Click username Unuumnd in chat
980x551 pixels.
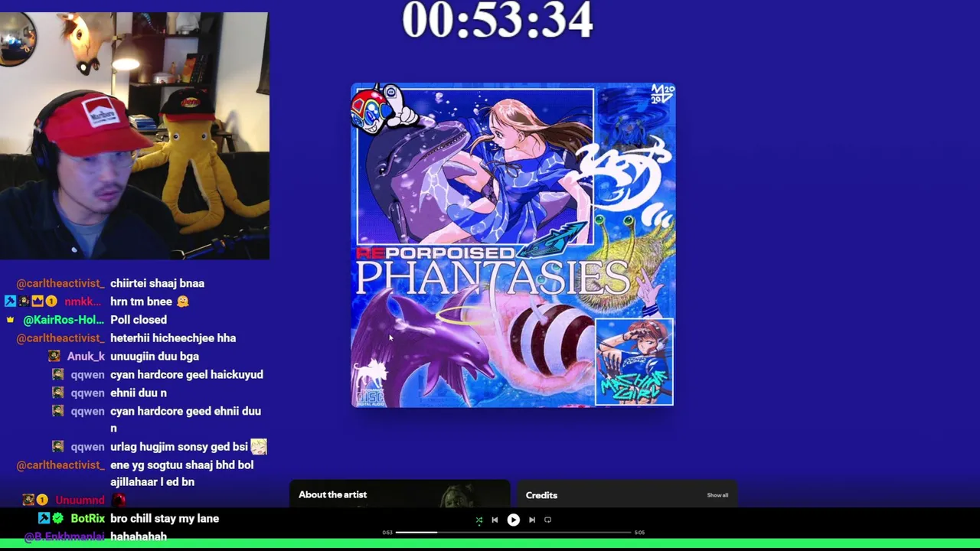coord(80,500)
